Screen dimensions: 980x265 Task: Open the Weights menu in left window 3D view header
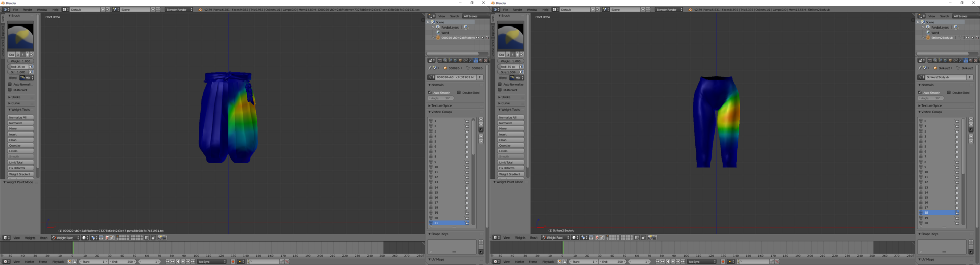point(30,237)
